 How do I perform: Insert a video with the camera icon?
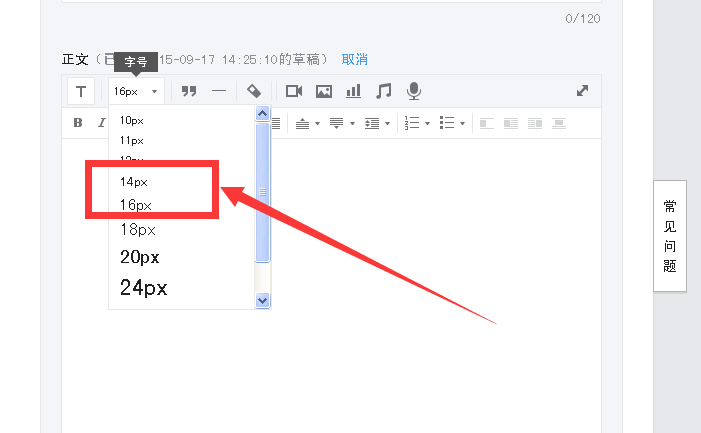[294, 91]
